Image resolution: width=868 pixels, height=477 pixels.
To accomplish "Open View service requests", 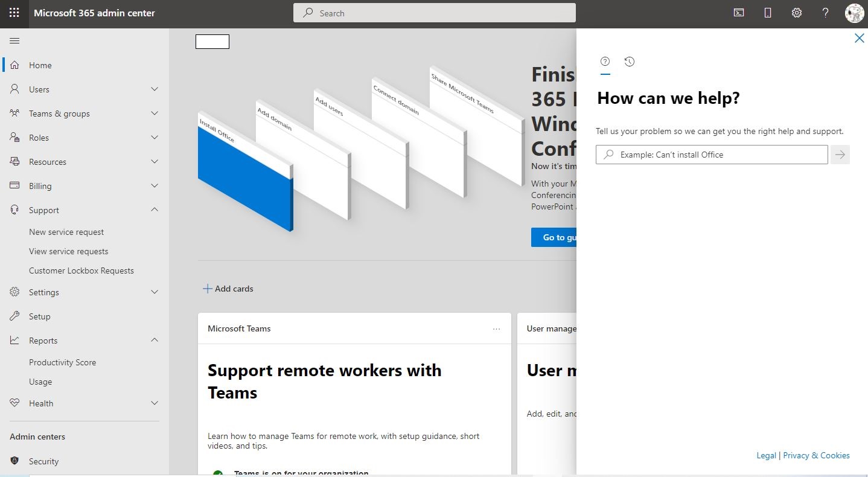I will (69, 251).
